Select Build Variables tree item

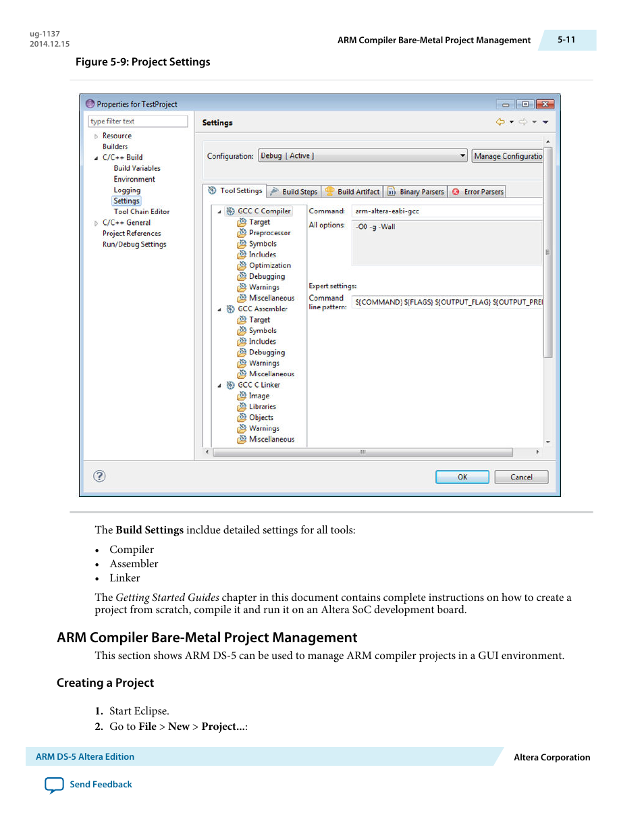pyautogui.click(x=137, y=168)
